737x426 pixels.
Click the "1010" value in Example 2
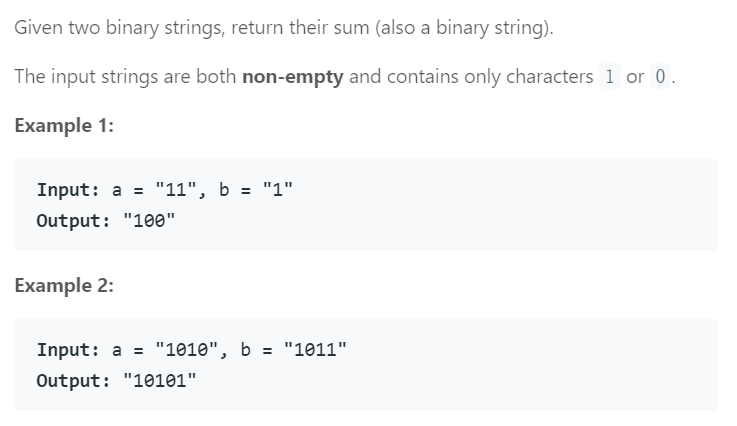click(187, 349)
